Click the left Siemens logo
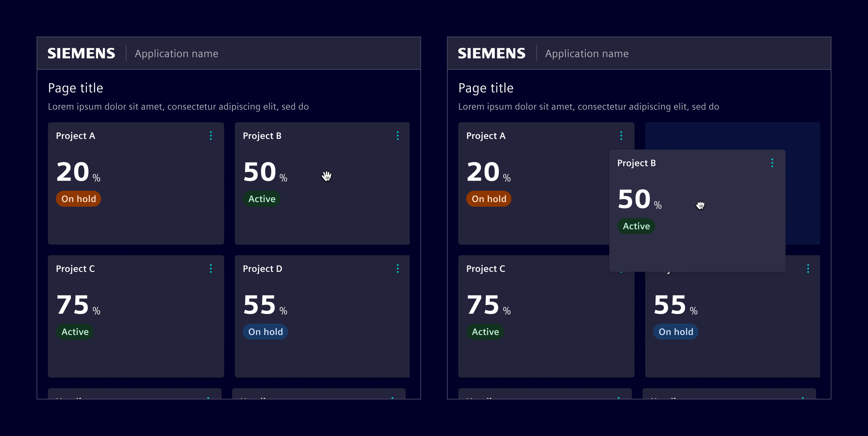868x436 pixels. (x=81, y=54)
